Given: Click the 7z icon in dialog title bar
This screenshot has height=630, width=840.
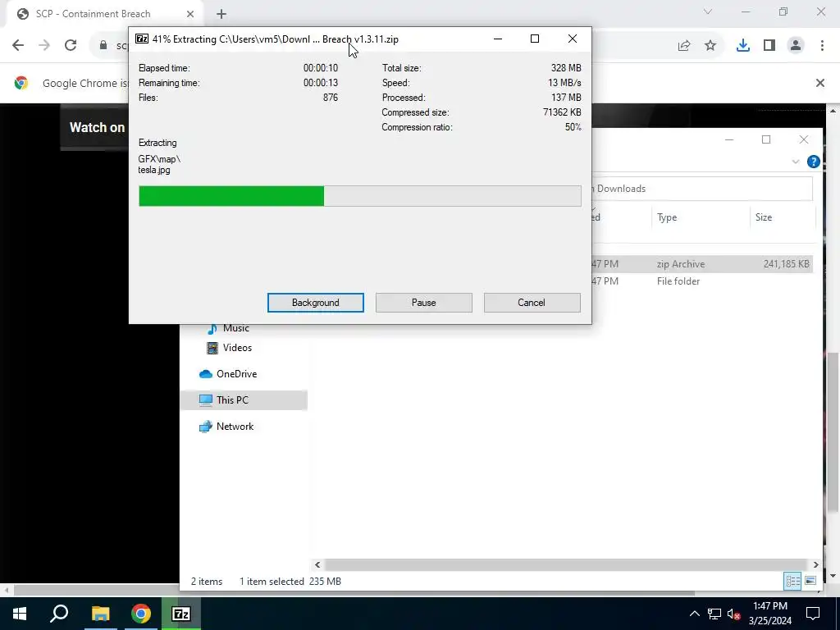Looking at the screenshot, I should tap(142, 39).
